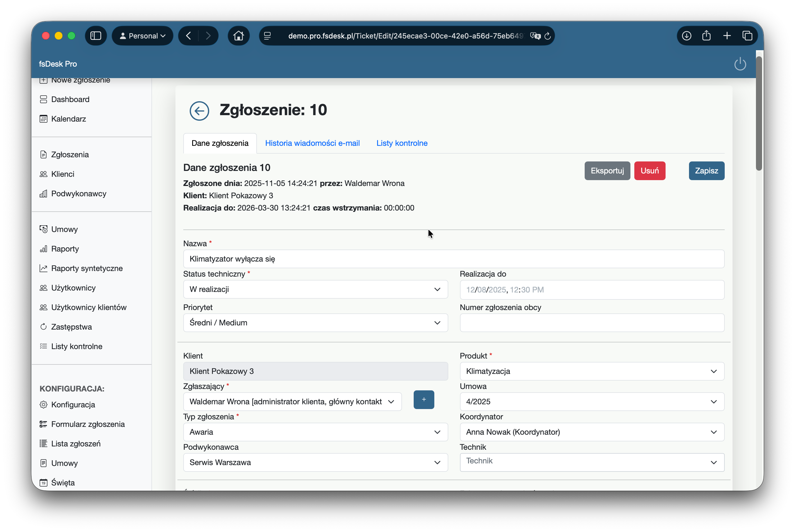Open Kalendarz from sidebar icon
The height and width of the screenshot is (532, 795).
43,119
